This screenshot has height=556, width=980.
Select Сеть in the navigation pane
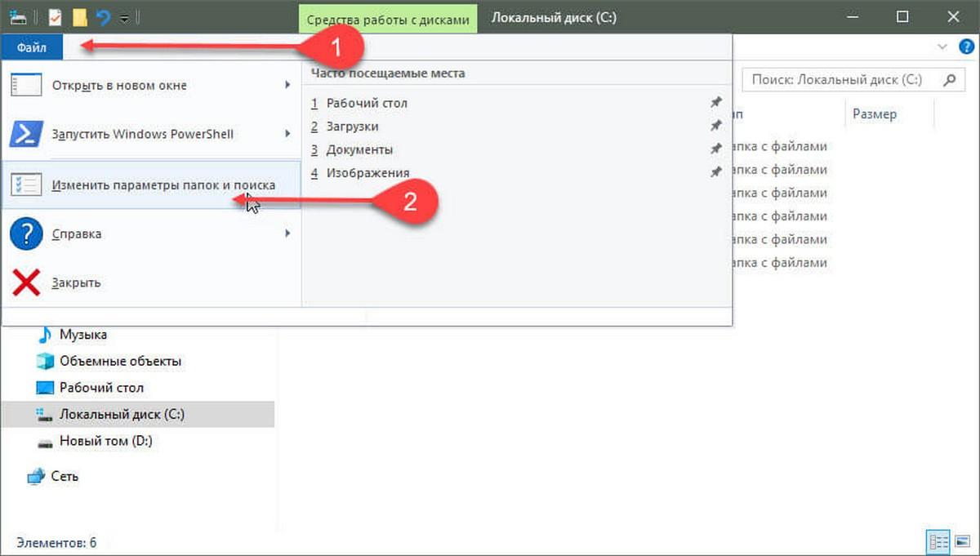(x=65, y=476)
